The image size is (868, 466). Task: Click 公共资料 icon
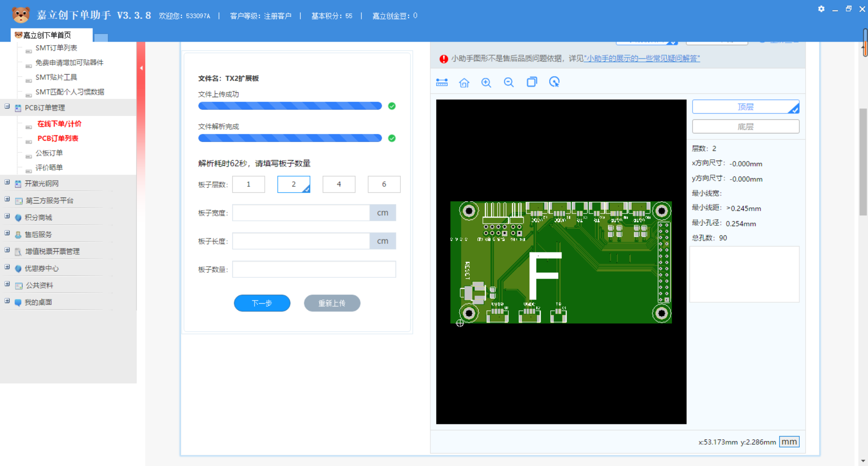(x=19, y=285)
